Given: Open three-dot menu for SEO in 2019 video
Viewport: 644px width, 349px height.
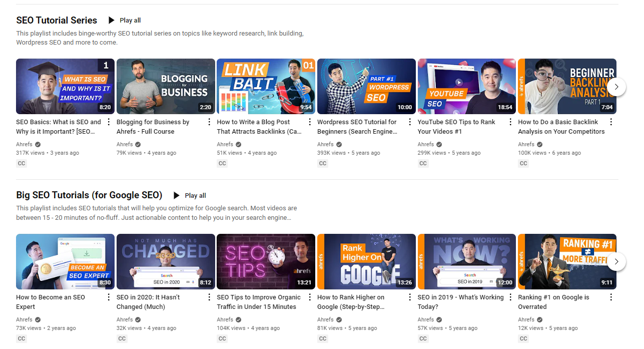Looking at the screenshot, I should tap(510, 297).
